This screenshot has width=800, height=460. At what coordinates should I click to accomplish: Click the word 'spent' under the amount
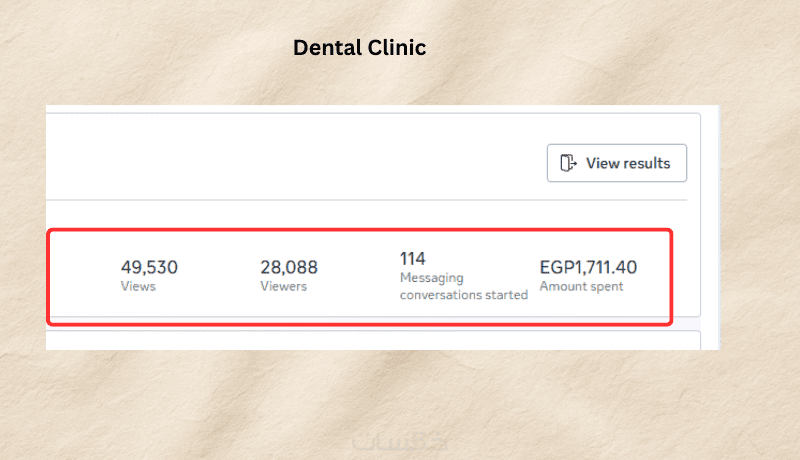[607, 287]
